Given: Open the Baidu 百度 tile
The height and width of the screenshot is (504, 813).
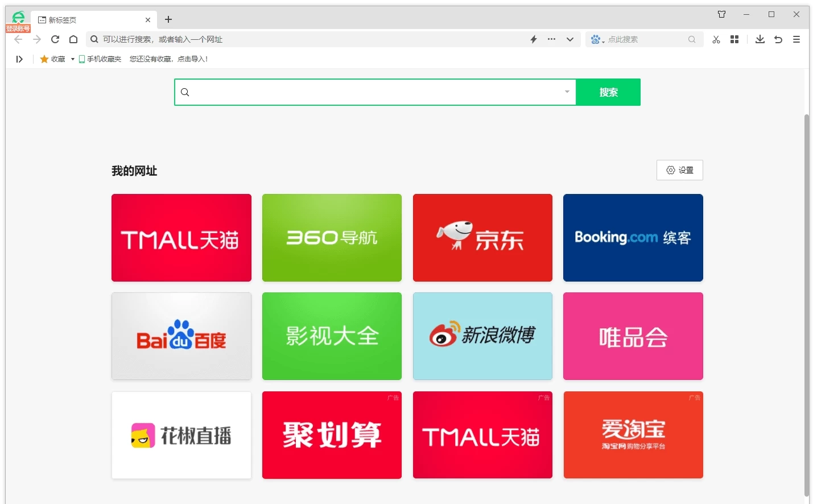Looking at the screenshot, I should click(181, 336).
